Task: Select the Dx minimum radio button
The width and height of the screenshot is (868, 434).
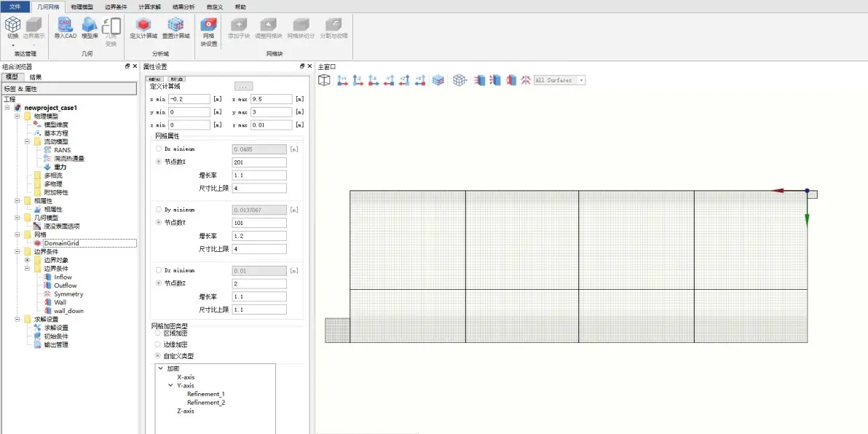Action: [x=159, y=149]
